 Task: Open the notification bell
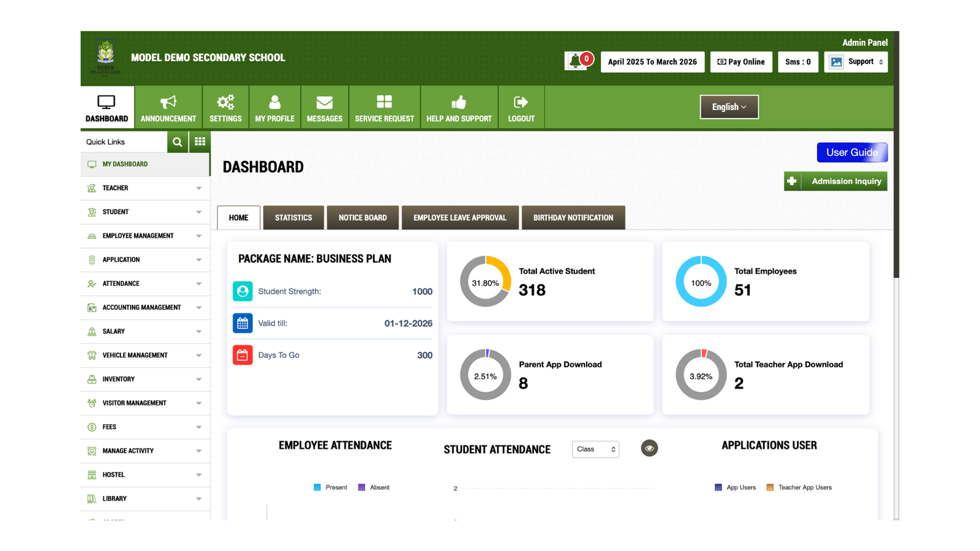click(x=576, y=61)
